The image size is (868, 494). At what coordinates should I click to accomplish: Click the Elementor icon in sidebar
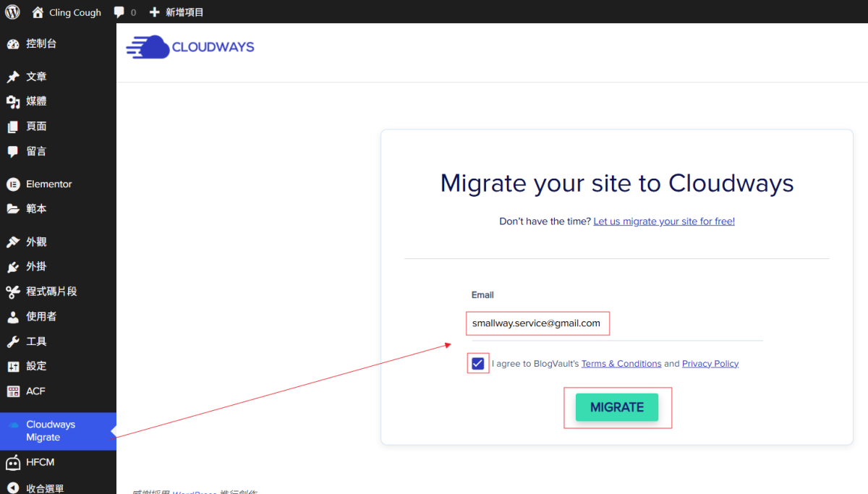pyautogui.click(x=13, y=184)
